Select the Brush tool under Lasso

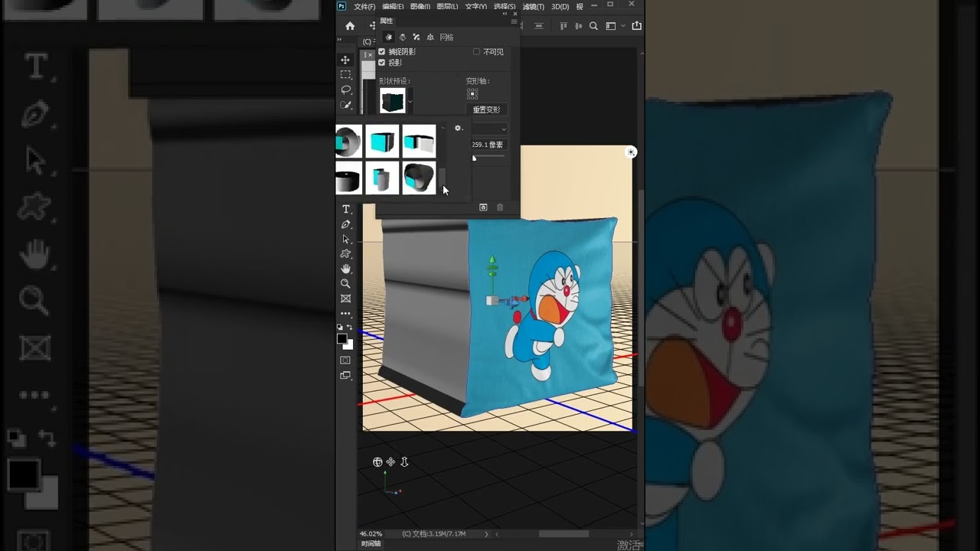[x=346, y=105]
